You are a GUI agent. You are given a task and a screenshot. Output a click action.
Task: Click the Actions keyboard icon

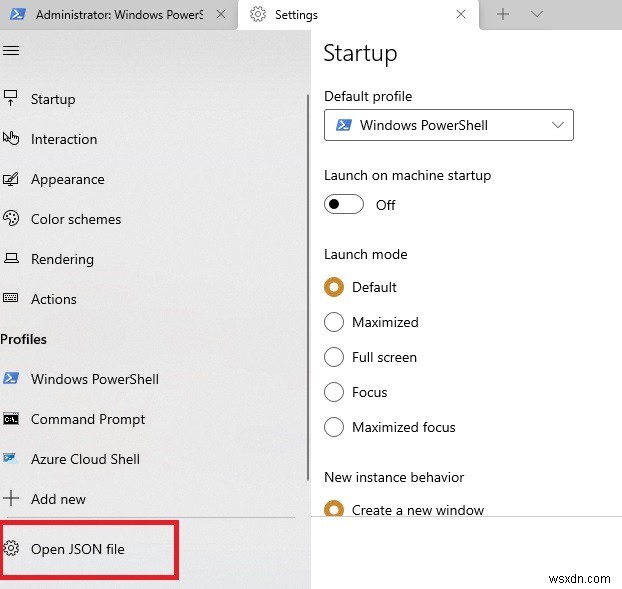(12, 299)
